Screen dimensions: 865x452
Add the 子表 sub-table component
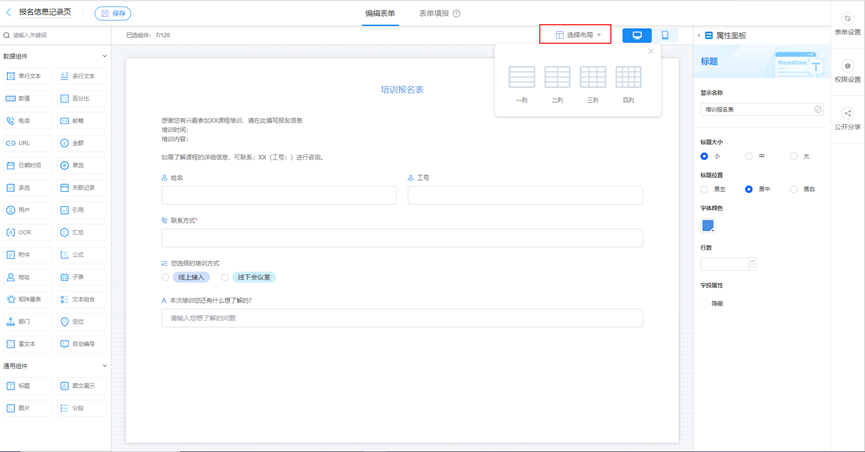(x=82, y=277)
